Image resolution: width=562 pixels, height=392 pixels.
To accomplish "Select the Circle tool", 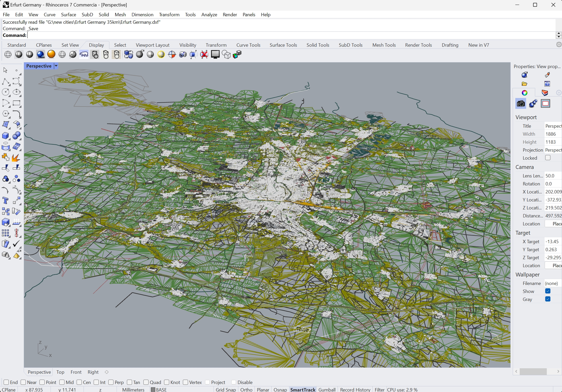I will point(5,92).
